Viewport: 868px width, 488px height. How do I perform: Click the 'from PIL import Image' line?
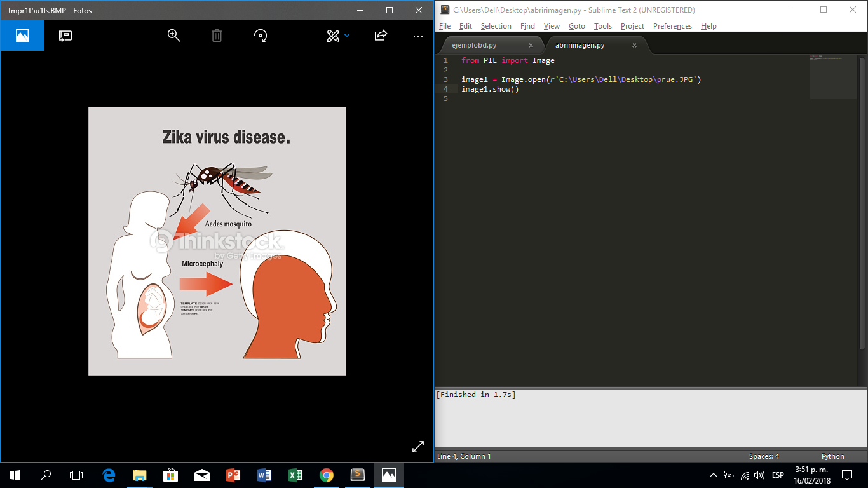[x=508, y=60]
